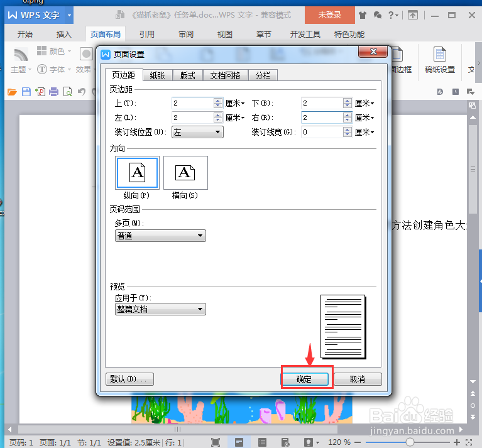Switch to the 文档网格 tab in dialog

click(226, 75)
